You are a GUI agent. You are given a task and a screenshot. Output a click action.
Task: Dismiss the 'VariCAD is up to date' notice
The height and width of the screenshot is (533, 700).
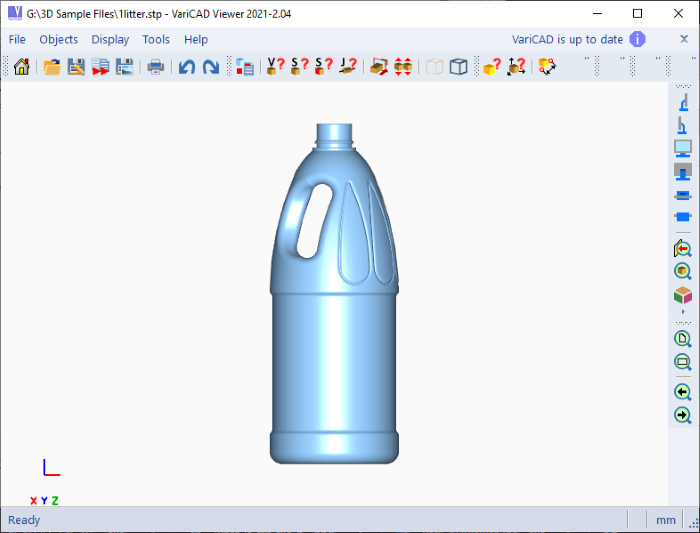pos(684,39)
